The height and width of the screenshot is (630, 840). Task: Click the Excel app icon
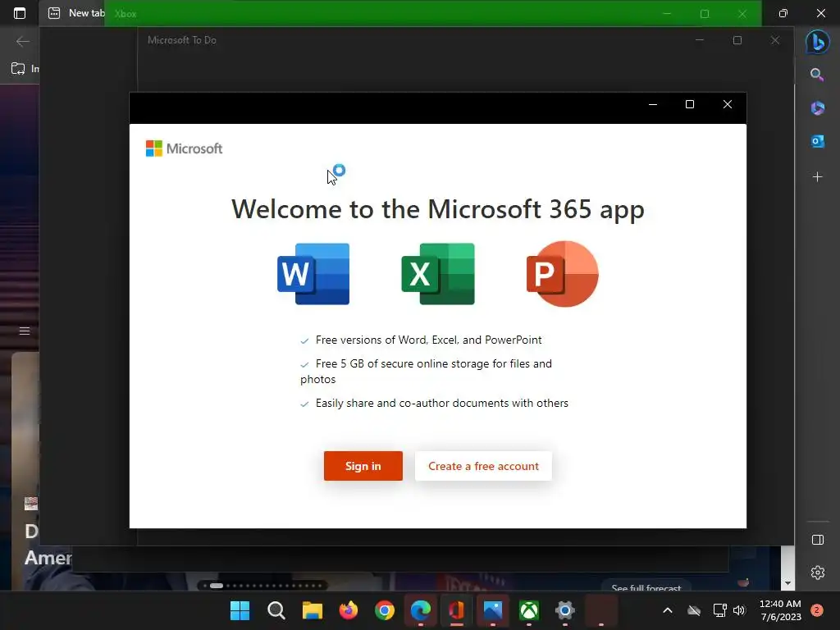click(438, 274)
